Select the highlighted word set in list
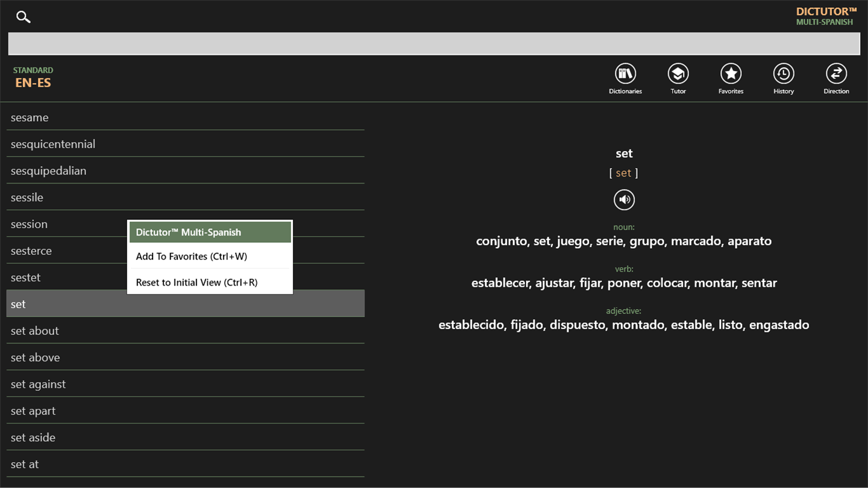Viewport: 868px width, 488px height. 186,304
